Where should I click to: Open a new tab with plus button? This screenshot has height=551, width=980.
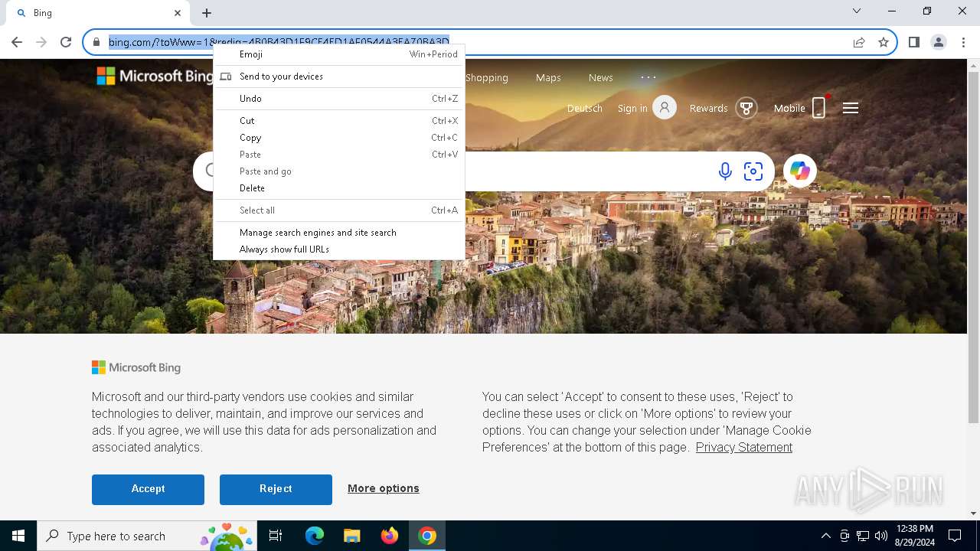(x=207, y=13)
